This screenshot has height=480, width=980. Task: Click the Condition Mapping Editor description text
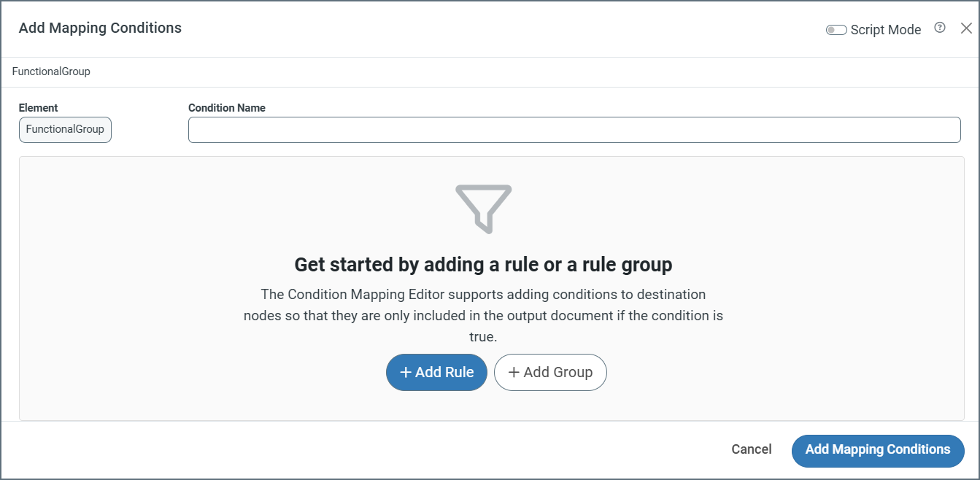coord(483,316)
